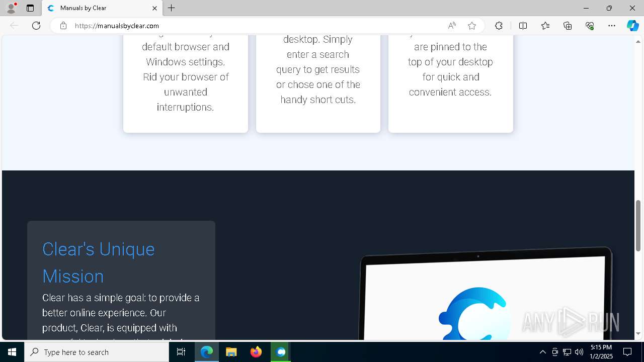This screenshot has height=362, width=644.
Task: Click the Clear's Unique Mission heading
Action: coord(99,262)
